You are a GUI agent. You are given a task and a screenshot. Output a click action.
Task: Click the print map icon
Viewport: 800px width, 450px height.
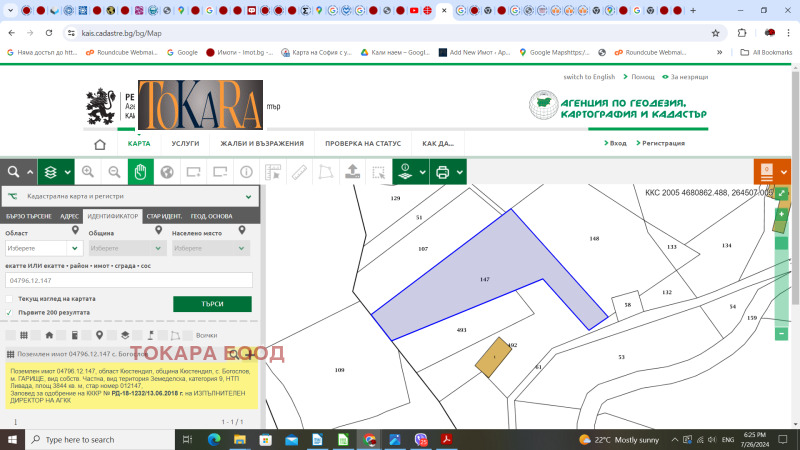(x=442, y=172)
